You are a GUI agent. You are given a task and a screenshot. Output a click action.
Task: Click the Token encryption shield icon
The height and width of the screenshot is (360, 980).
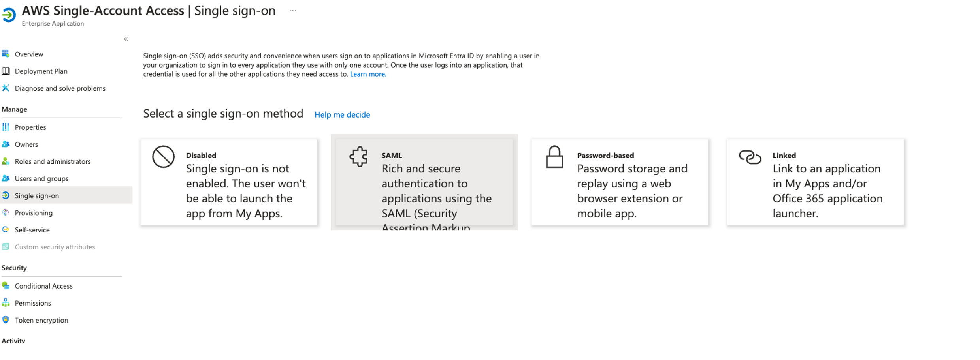point(6,320)
